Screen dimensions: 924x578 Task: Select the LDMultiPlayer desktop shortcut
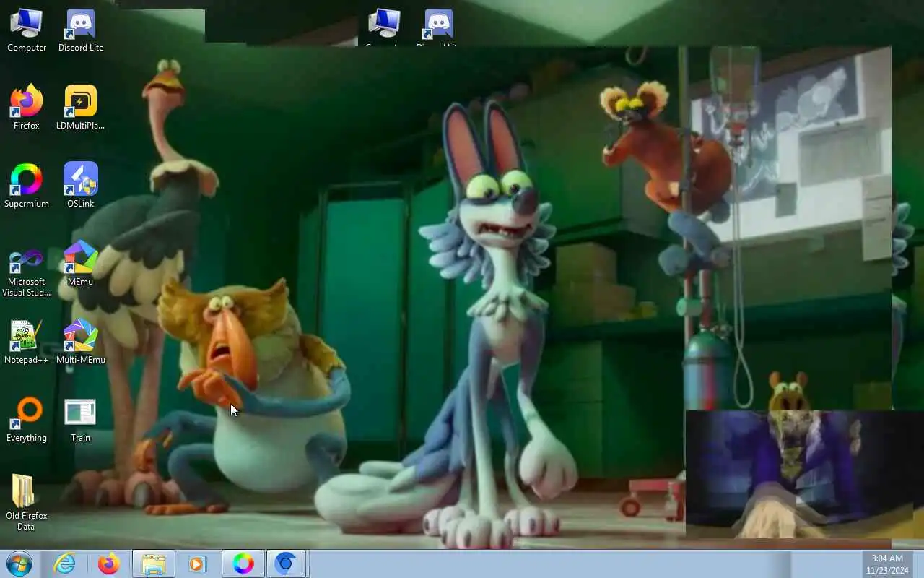coord(81,108)
